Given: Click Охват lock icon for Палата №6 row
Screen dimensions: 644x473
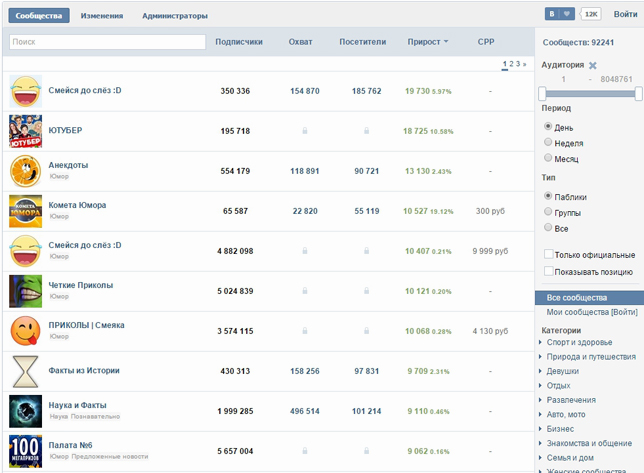Looking at the screenshot, I should pyautogui.click(x=305, y=451).
